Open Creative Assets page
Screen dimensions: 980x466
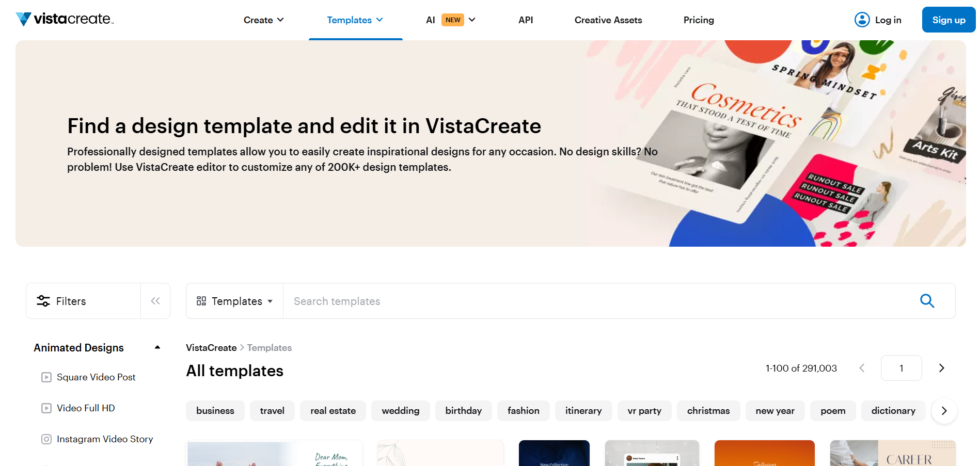[x=608, y=20]
